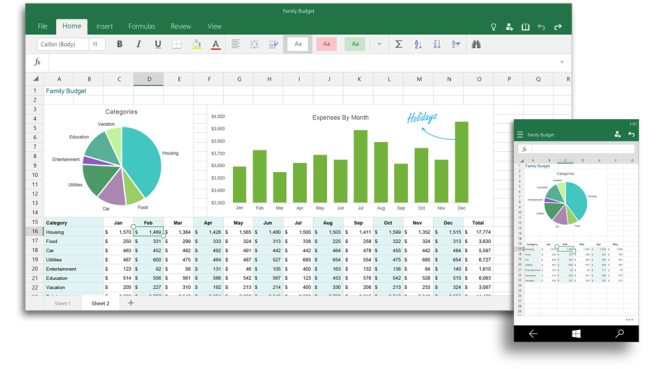This screenshot has width=657, height=369.
Task: Click the Find binoculars icon
Action: 476,44
